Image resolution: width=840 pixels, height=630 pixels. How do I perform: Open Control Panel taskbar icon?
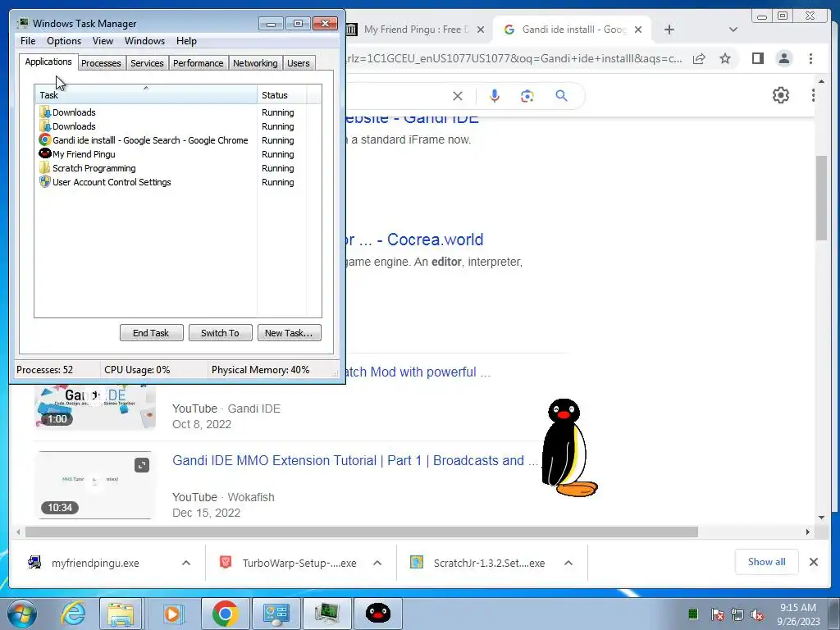tap(276, 614)
